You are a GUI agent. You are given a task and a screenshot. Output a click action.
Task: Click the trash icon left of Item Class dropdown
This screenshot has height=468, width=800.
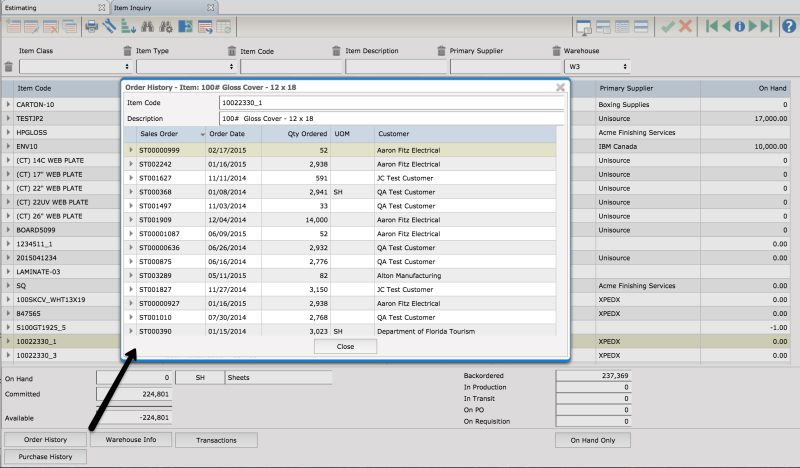pos(8,66)
